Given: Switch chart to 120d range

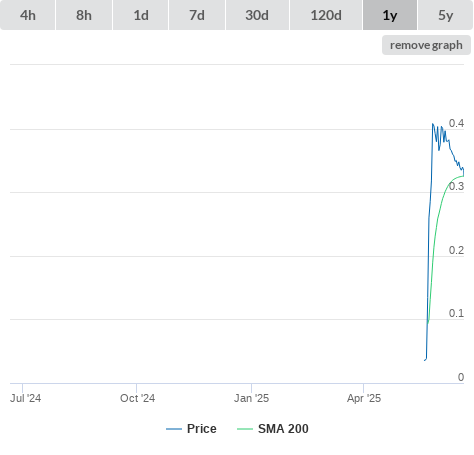Looking at the screenshot, I should point(326,15).
